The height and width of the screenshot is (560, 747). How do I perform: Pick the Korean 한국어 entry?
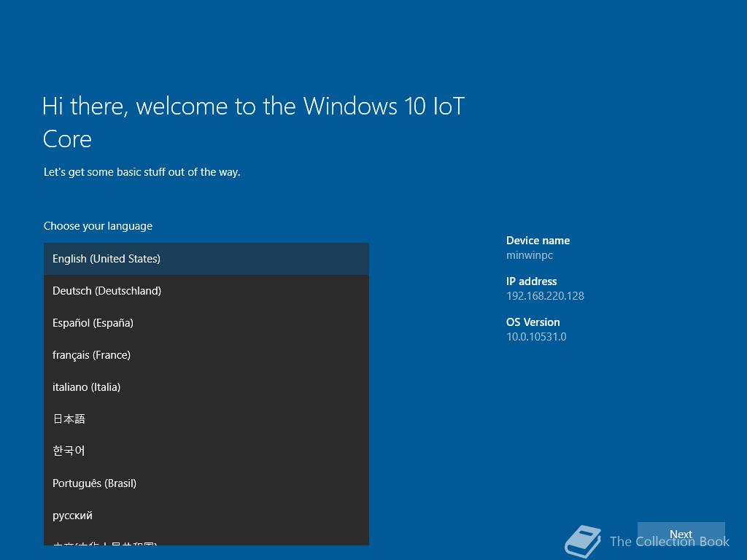click(x=206, y=451)
